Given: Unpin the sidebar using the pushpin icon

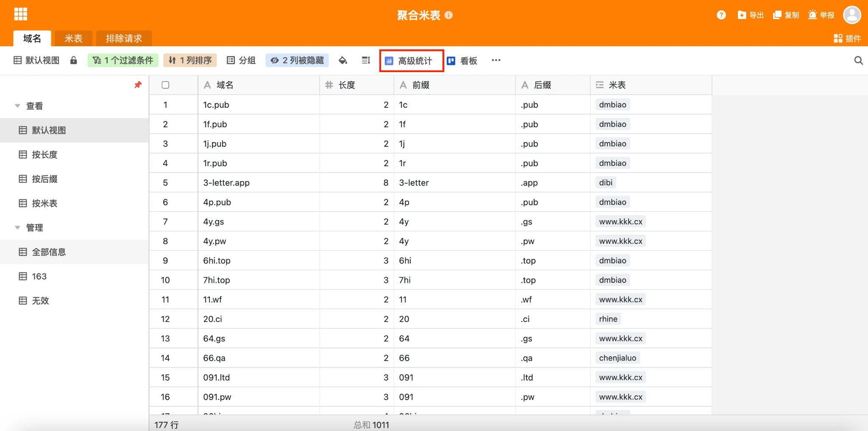Looking at the screenshot, I should (x=138, y=85).
